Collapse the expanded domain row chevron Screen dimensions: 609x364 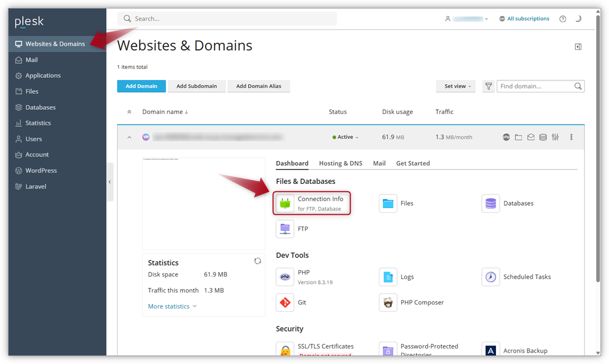128,137
